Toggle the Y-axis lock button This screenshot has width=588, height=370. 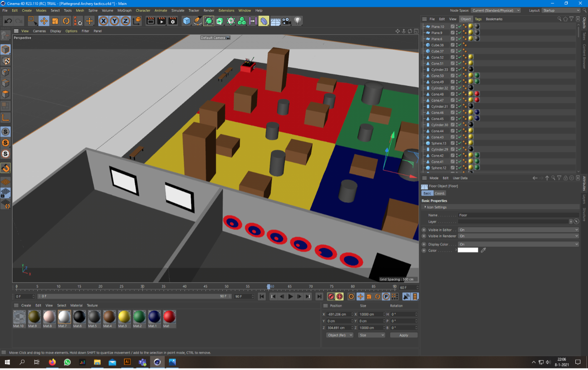(x=114, y=21)
